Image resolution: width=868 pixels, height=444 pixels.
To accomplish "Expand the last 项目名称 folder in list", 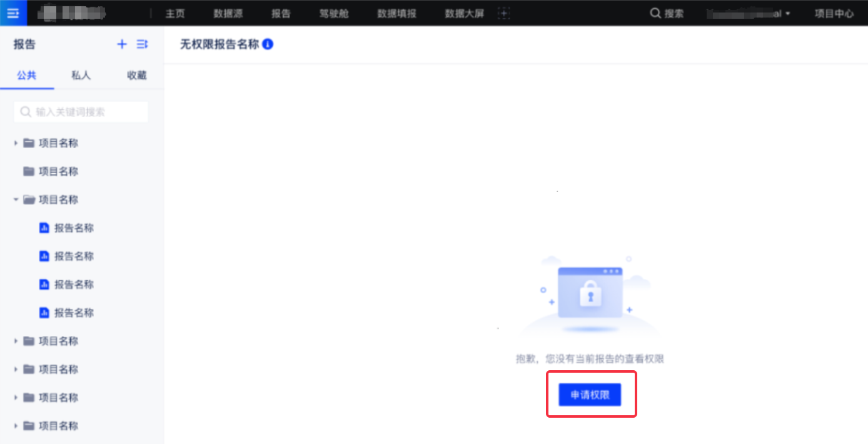I will click(x=16, y=426).
